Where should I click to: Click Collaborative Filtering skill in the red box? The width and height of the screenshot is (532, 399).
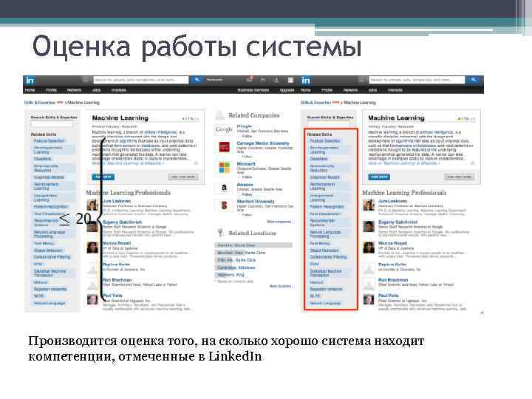328,257
